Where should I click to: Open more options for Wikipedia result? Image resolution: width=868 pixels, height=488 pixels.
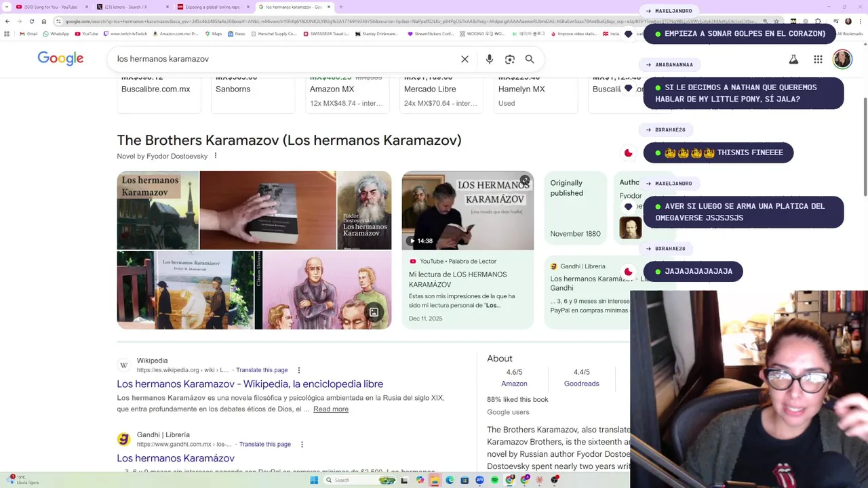point(298,370)
